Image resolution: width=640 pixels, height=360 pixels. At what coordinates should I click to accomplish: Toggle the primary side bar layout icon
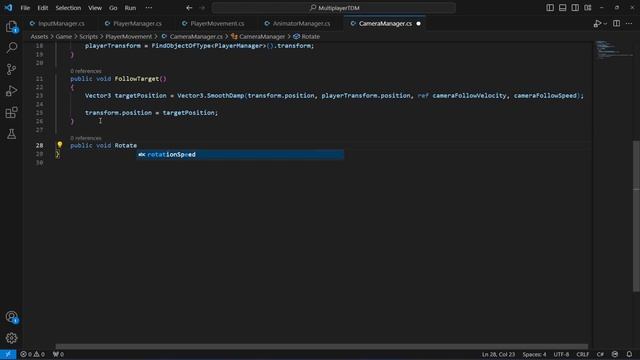tap(550, 8)
